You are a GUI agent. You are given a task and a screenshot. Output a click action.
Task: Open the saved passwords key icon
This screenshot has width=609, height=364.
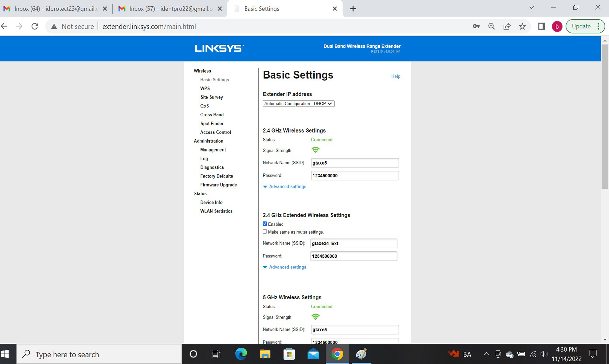[x=476, y=26]
